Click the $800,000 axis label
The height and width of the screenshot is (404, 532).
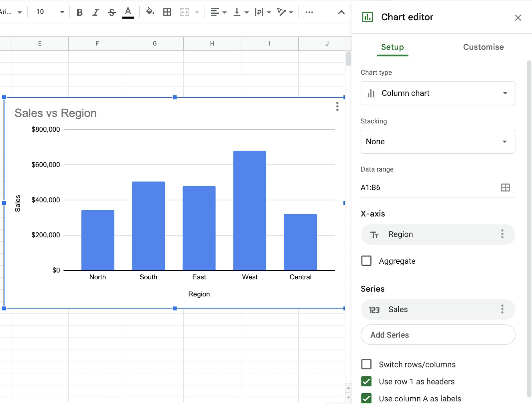tap(46, 129)
